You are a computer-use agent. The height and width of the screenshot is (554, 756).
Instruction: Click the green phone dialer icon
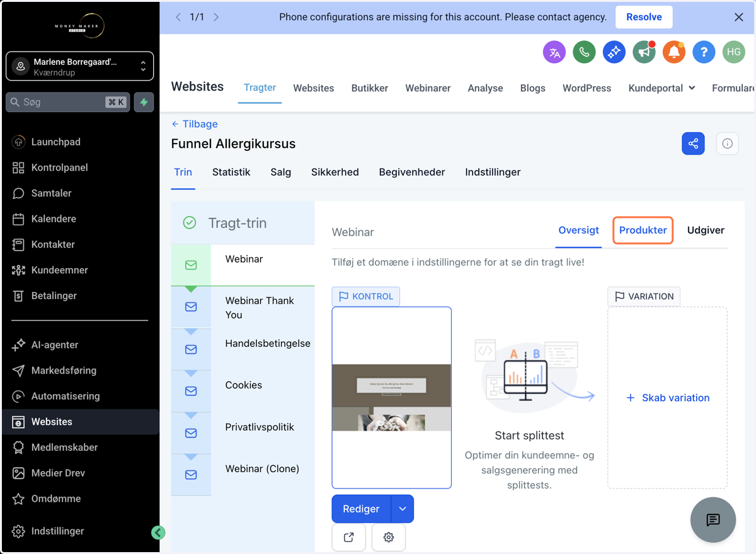coord(584,52)
